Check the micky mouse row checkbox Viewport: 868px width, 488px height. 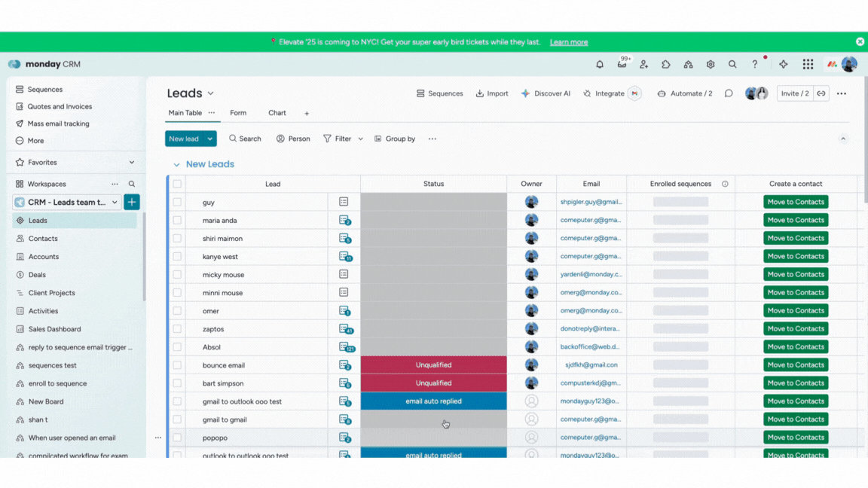click(177, 274)
